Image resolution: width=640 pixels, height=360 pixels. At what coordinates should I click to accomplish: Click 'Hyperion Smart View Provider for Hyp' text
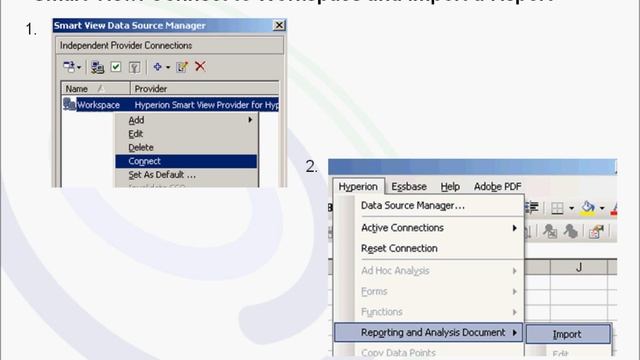(x=207, y=105)
